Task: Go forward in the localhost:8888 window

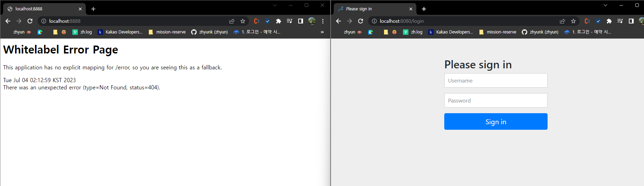Action: (19, 21)
